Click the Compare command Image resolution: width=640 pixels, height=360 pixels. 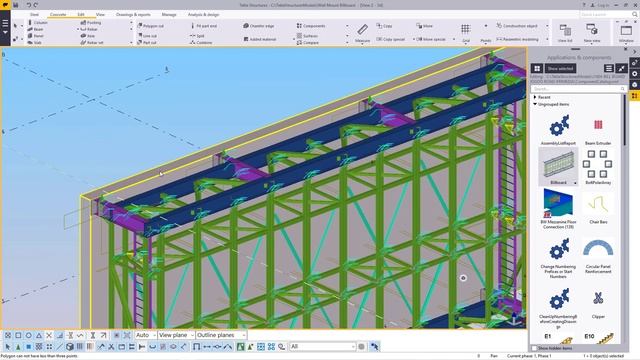coord(308,42)
